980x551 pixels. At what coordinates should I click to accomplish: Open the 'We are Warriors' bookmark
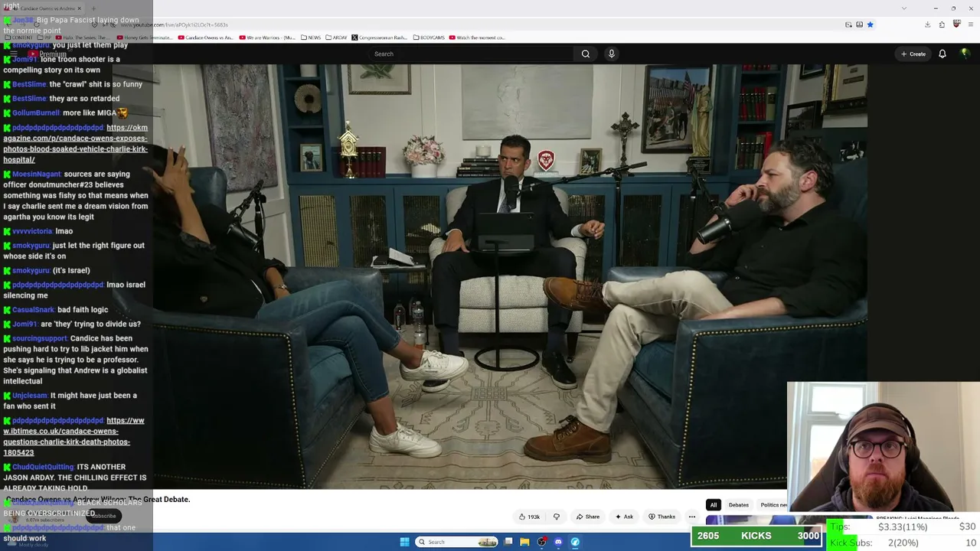tap(267, 37)
